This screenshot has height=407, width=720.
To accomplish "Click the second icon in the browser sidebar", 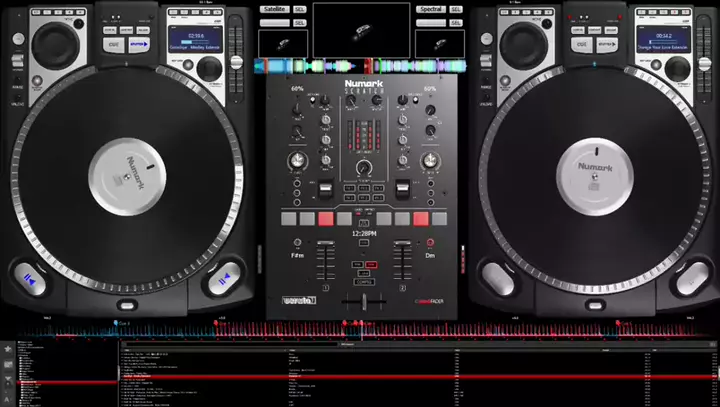I will click(x=8, y=365).
